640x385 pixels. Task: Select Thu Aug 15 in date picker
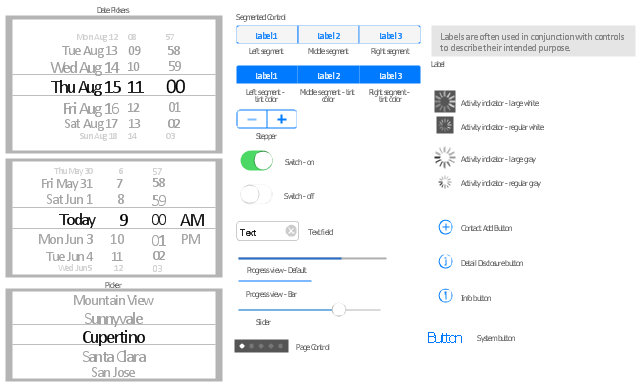click(86, 87)
